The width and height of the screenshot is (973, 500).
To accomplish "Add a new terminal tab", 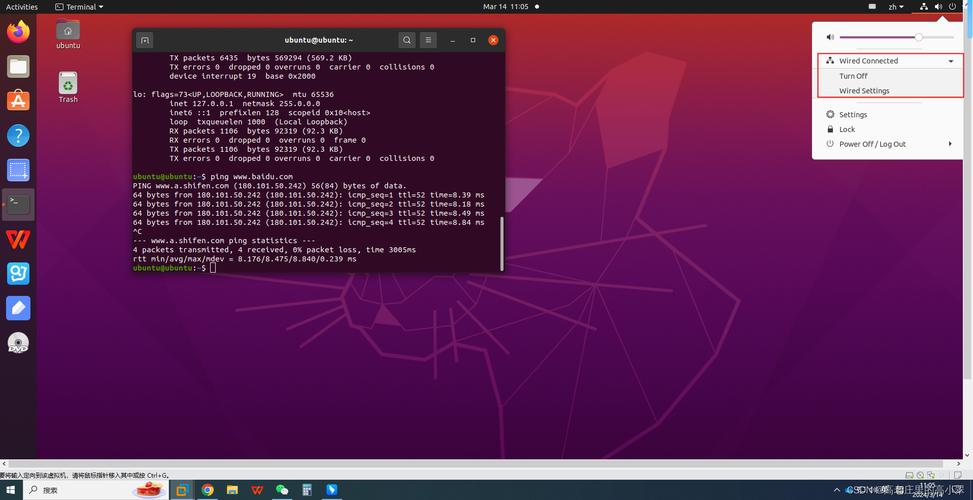I will tap(145, 40).
